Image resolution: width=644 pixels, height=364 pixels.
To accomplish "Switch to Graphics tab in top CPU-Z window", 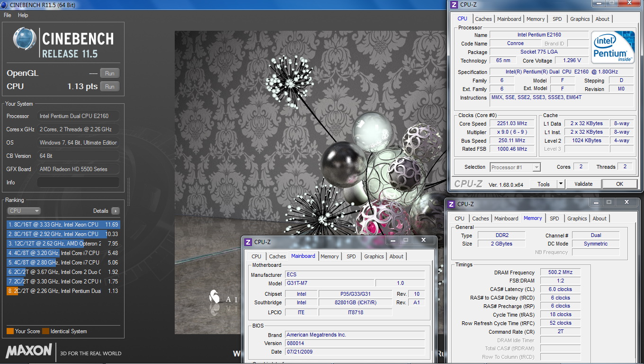I will point(580,19).
